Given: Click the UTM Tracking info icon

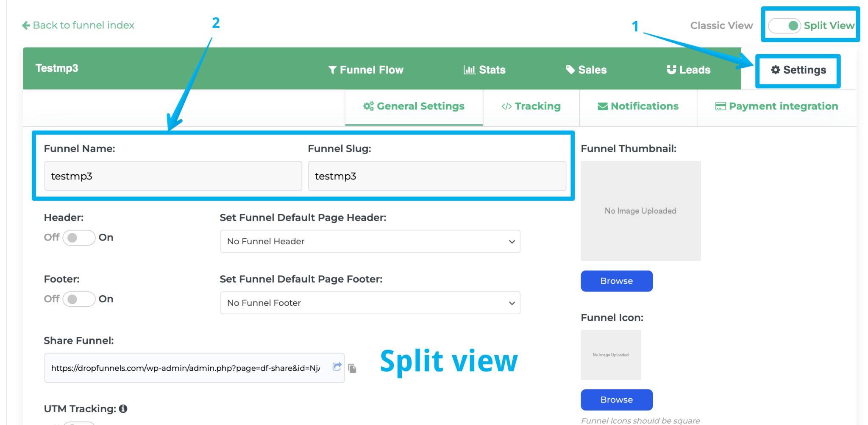Looking at the screenshot, I should pos(123,408).
